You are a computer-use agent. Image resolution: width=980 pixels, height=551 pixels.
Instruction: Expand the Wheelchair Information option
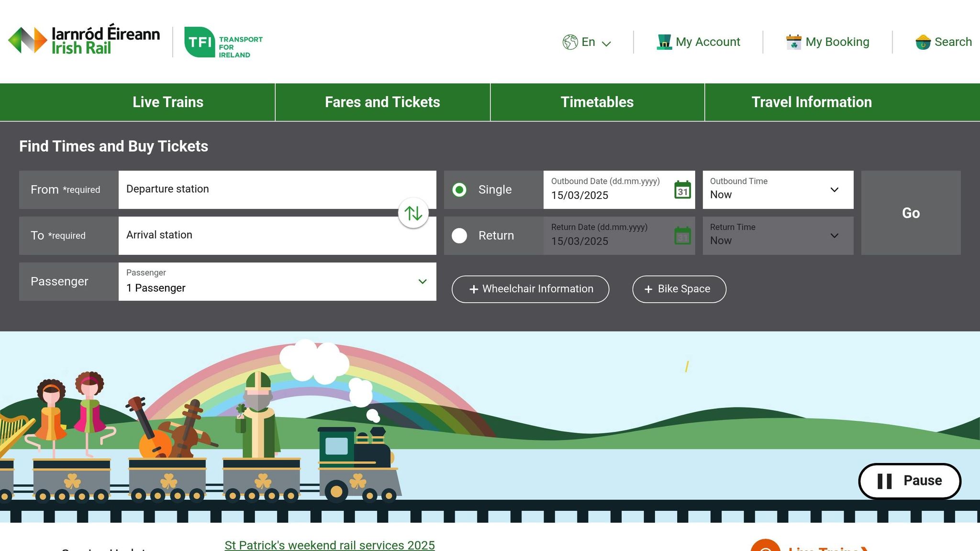(530, 289)
